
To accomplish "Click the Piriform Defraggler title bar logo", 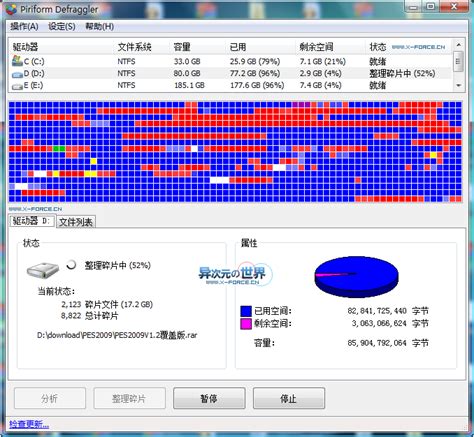I will click(11, 9).
